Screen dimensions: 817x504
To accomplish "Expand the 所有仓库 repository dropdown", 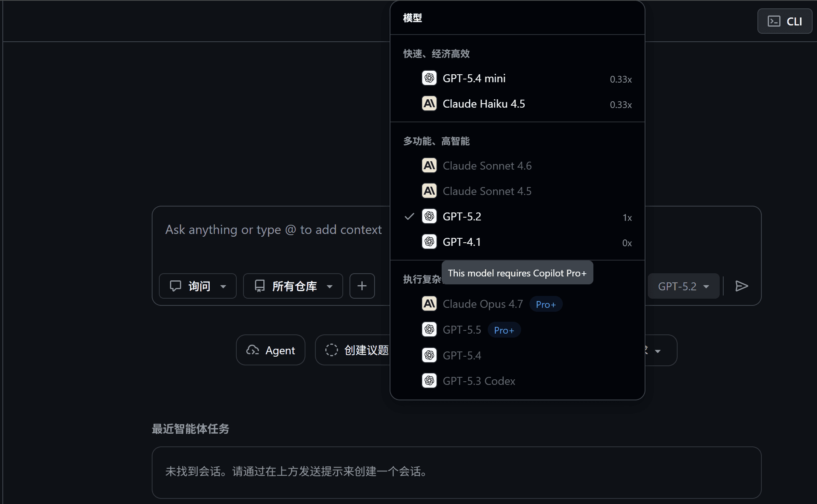I will click(293, 286).
